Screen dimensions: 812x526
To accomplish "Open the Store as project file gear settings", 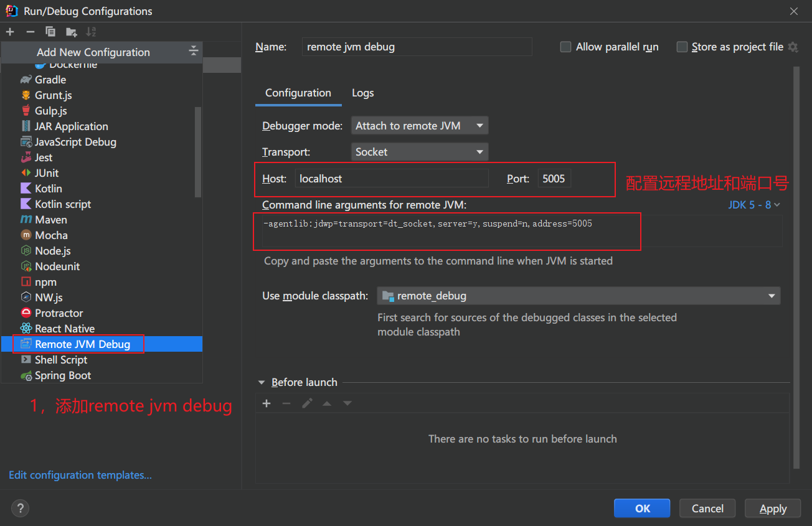I will 793,47.
